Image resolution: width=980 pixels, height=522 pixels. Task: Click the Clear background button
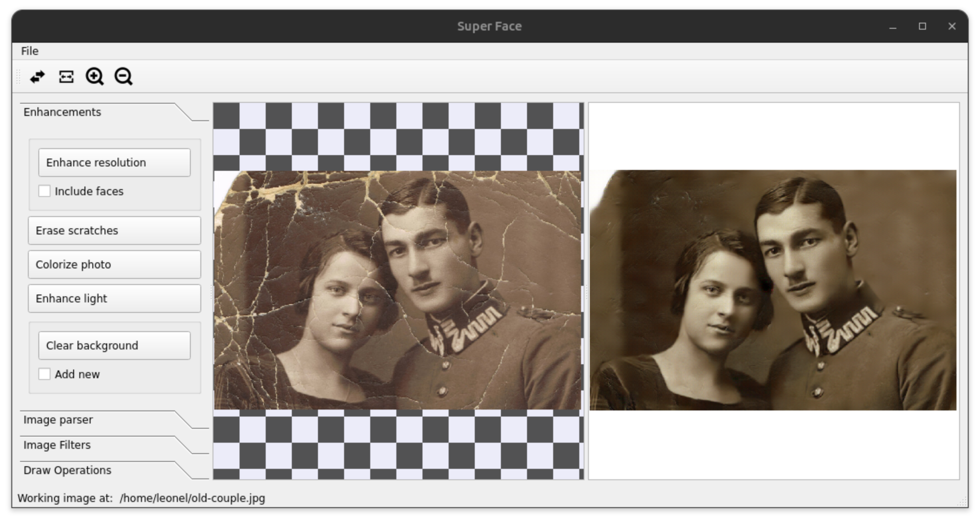(x=114, y=346)
